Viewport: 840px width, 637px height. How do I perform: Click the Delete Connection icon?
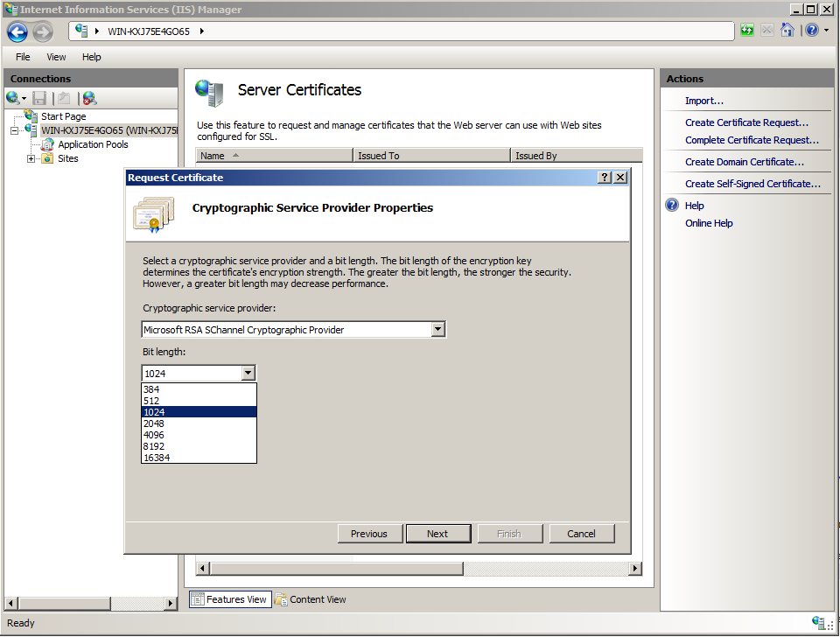tap(89, 98)
